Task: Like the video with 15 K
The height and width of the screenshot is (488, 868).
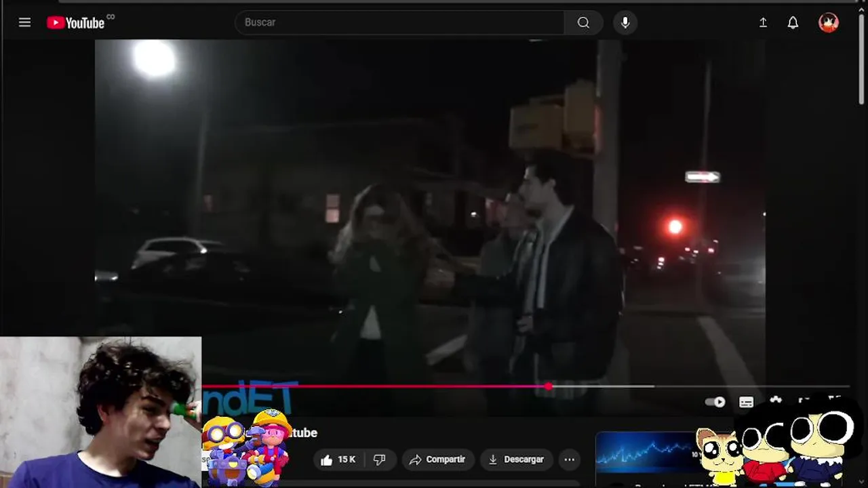Action: tap(338, 460)
